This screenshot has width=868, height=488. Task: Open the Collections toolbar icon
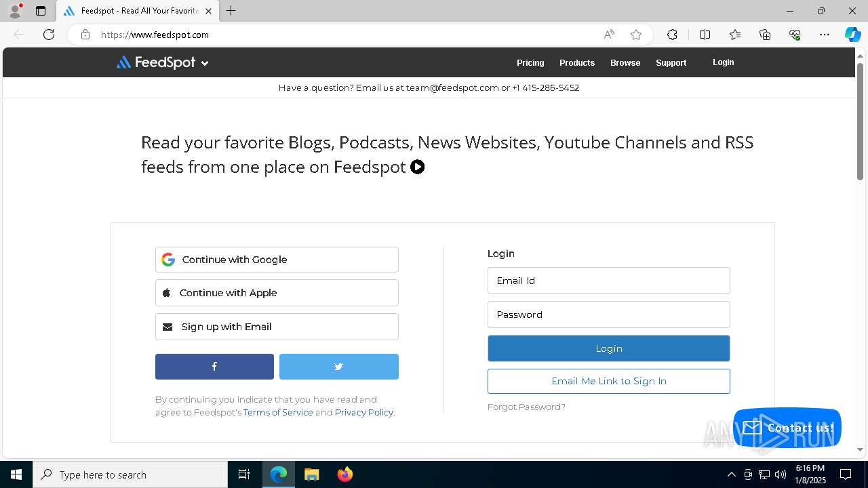[765, 35]
